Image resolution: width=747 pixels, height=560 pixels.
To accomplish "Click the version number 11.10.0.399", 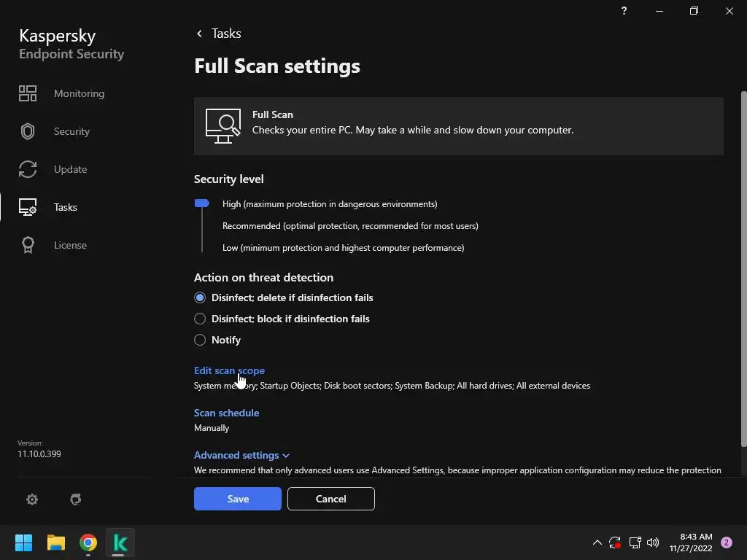I will coord(39,454).
